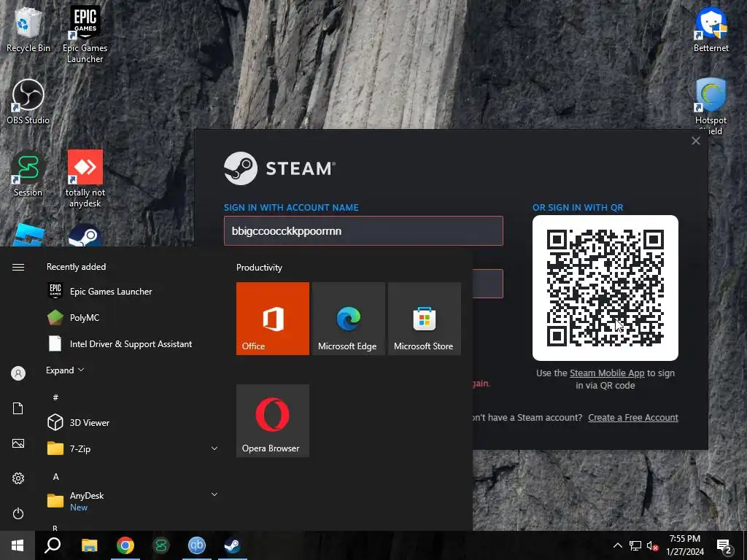
Task: Close the Steam sign-in window
Action: (695, 141)
